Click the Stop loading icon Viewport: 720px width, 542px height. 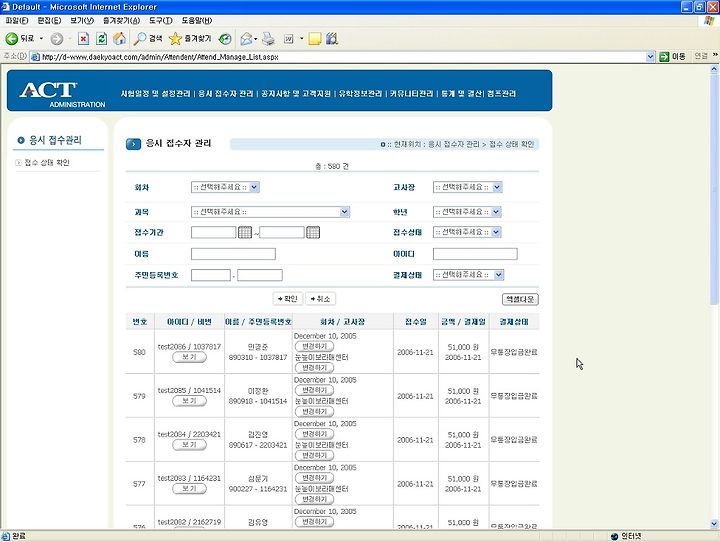pyautogui.click(x=83, y=39)
